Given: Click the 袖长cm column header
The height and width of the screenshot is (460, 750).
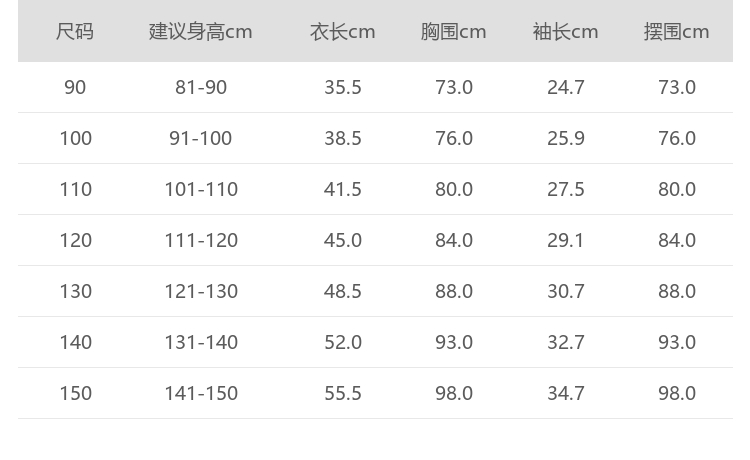Looking at the screenshot, I should click(566, 31).
